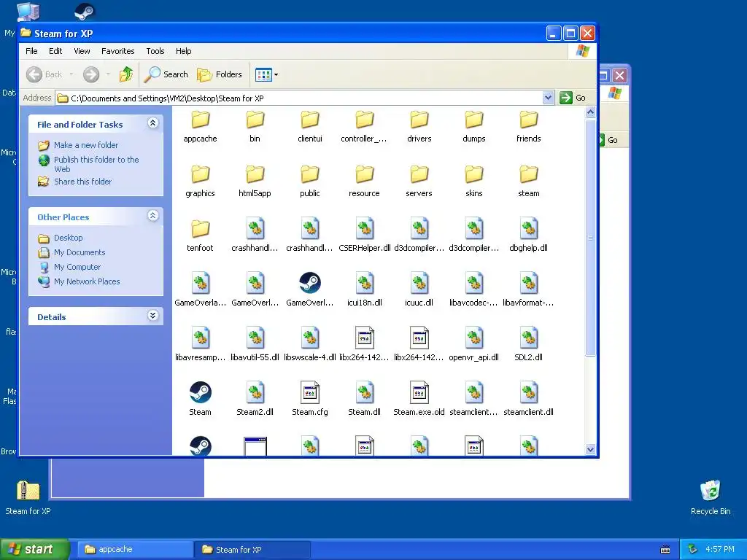Open the dumps folder

point(474,125)
